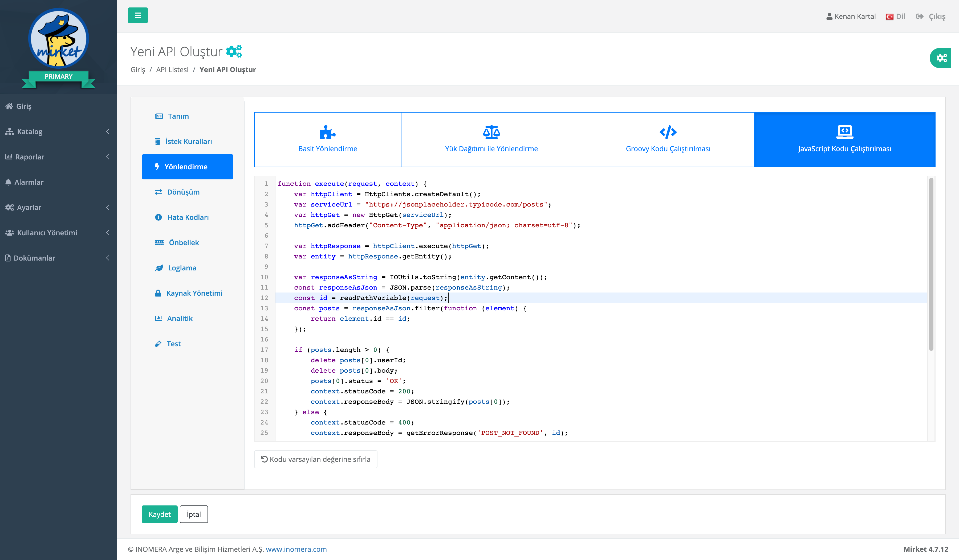Image resolution: width=959 pixels, height=560 pixels.
Task: Click the cogs icon for Ayarlar
Action: coord(10,207)
